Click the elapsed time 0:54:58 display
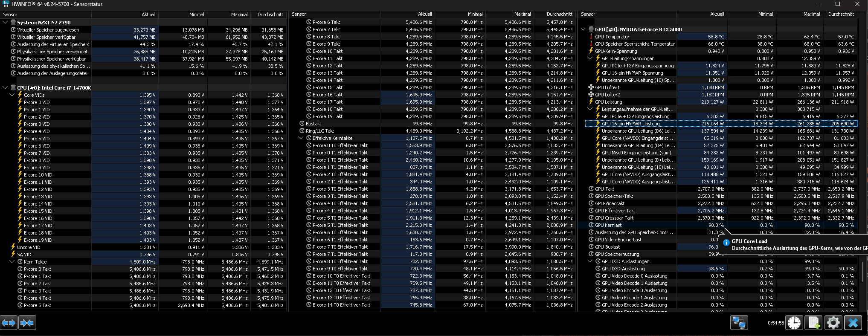Screen dimensions: 868x336 click(776, 323)
